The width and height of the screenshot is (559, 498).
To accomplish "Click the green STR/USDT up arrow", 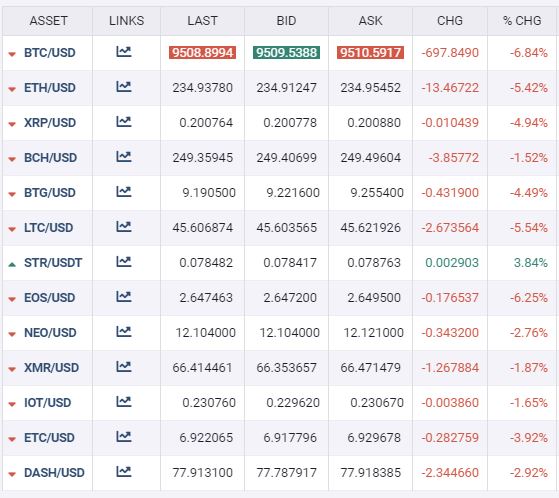I will 12,265.
